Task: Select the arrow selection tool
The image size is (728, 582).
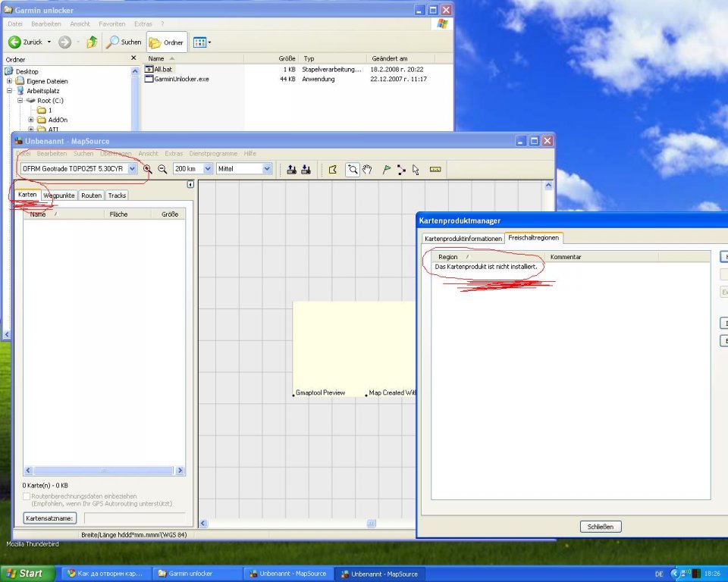Action: coord(416,170)
